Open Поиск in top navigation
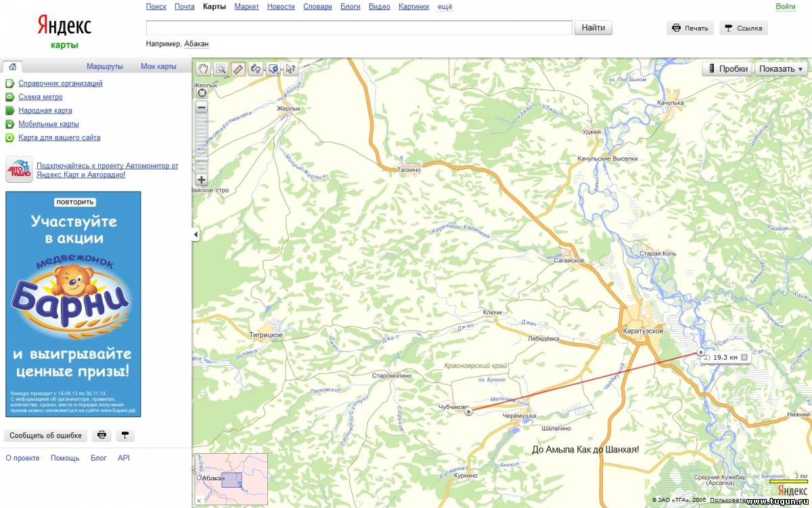This screenshot has width=812, height=508. [x=156, y=7]
